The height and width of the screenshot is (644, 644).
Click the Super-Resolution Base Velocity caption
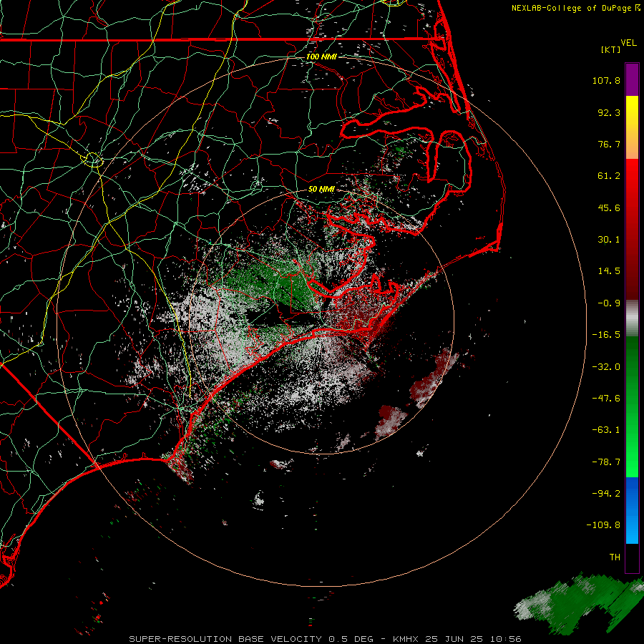pos(325,639)
